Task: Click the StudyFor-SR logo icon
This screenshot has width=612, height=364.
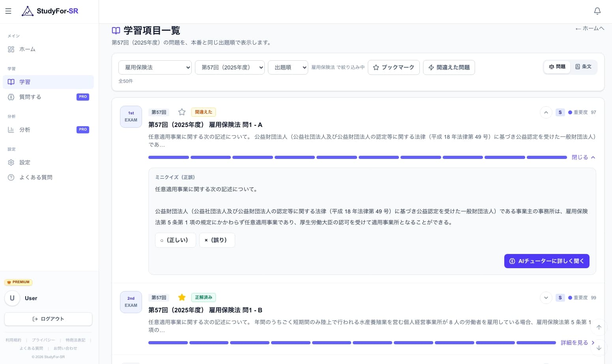Action: (28, 11)
